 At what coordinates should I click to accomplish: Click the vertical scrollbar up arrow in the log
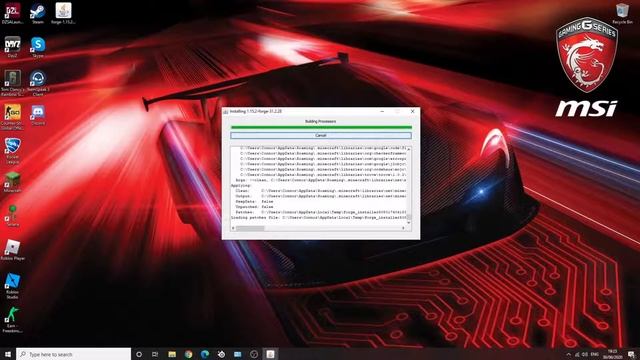pyautogui.click(x=409, y=149)
